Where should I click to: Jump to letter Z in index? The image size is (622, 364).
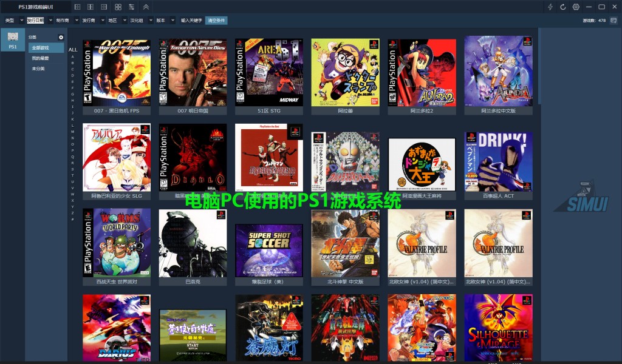coord(73,213)
